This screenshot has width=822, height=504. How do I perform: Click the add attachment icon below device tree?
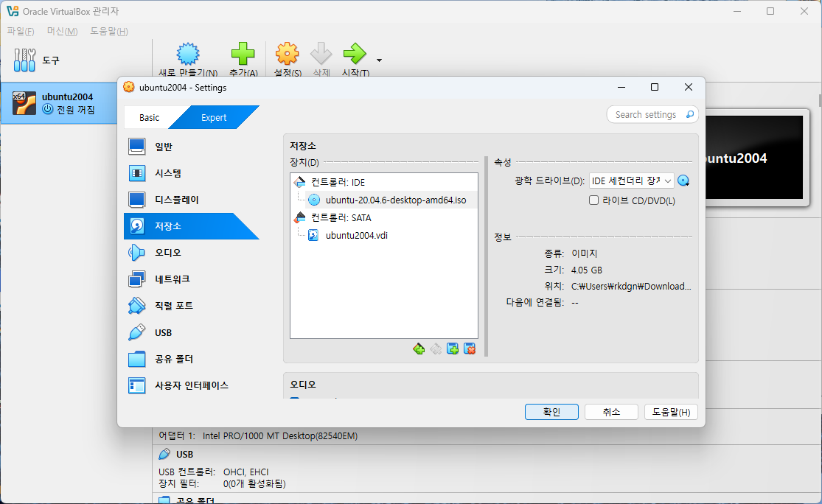[x=453, y=349]
